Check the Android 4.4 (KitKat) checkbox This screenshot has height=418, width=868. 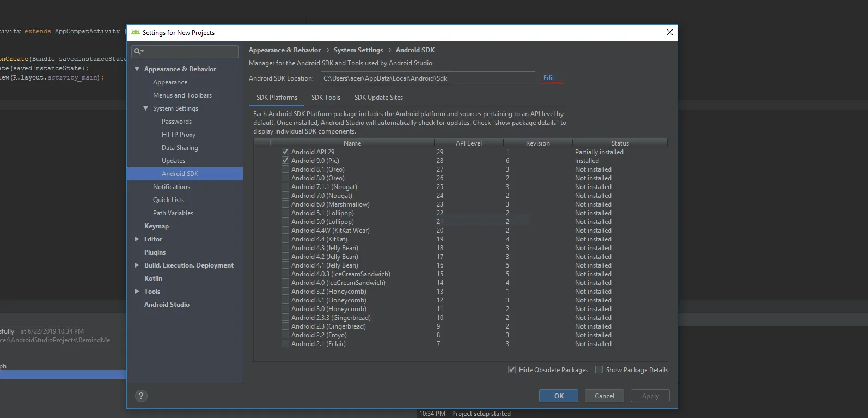tap(285, 239)
